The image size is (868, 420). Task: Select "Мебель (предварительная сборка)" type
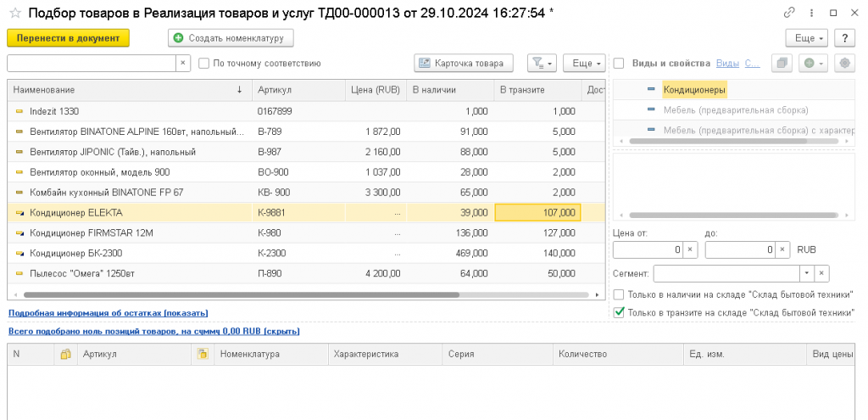[736, 109]
